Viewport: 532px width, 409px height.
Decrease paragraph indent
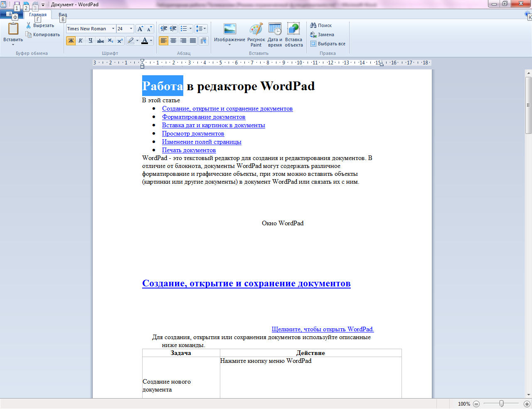click(x=164, y=29)
